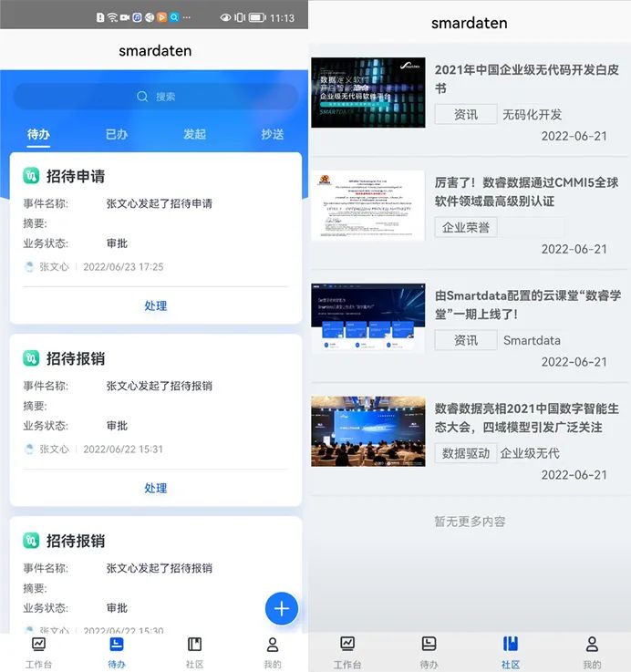Image resolution: width=631 pixels, height=672 pixels.
Task: Click 处理 on the 招待申请 card
Action: coord(156,305)
